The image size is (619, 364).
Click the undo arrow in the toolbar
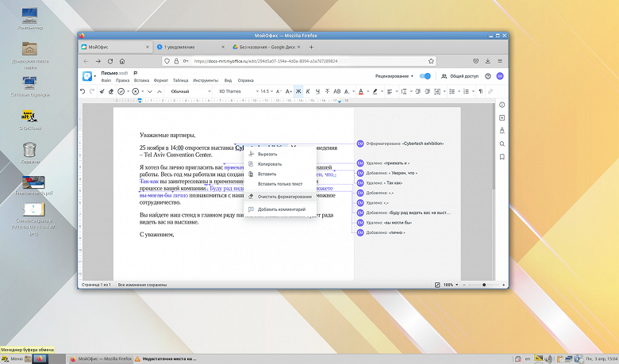pyautogui.click(x=83, y=91)
